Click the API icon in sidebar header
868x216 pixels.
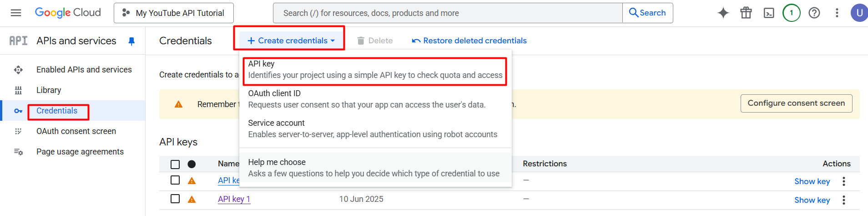18,41
